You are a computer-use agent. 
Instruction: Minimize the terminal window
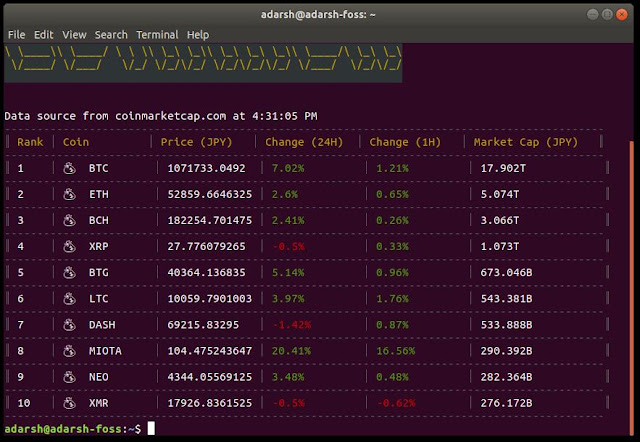(593, 15)
